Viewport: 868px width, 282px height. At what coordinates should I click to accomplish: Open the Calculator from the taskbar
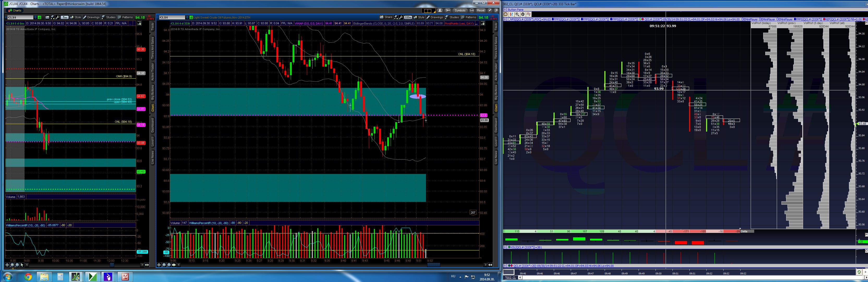point(60,277)
